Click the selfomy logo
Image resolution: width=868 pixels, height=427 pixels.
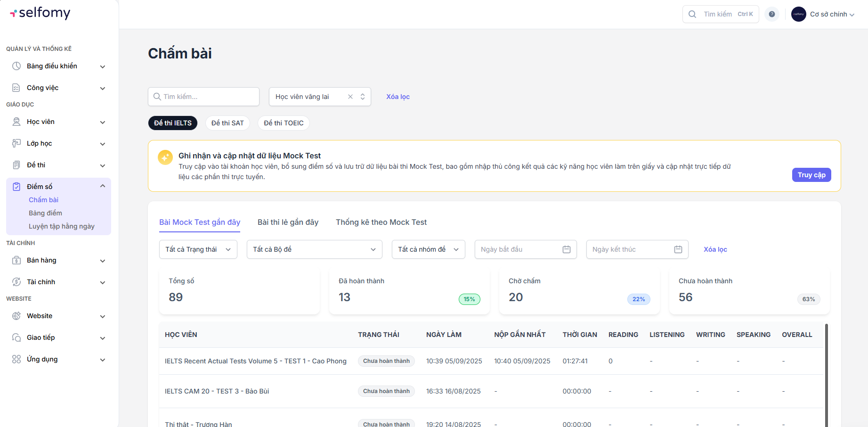(x=40, y=13)
